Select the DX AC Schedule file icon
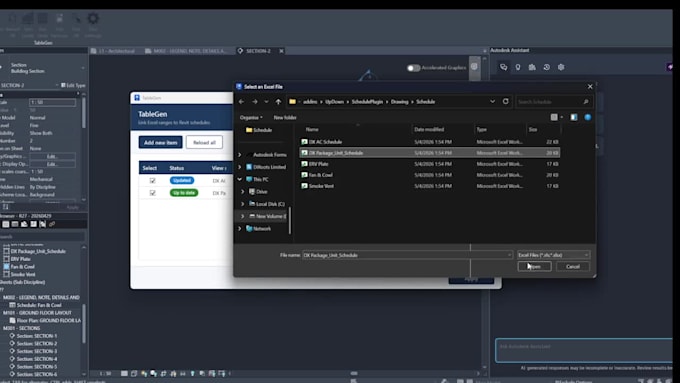Viewport: 680px width, 383px height. click(304, 142)
